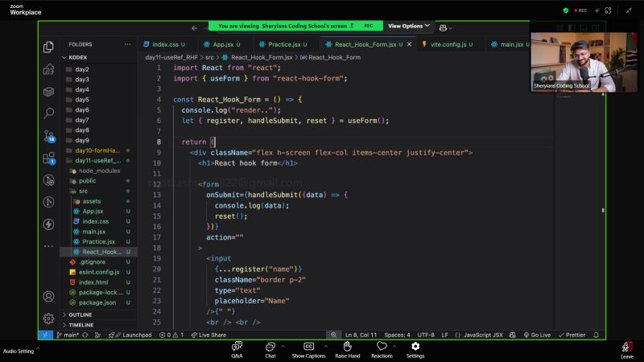Expand the day10-formHa... folder

coord(97,150)
